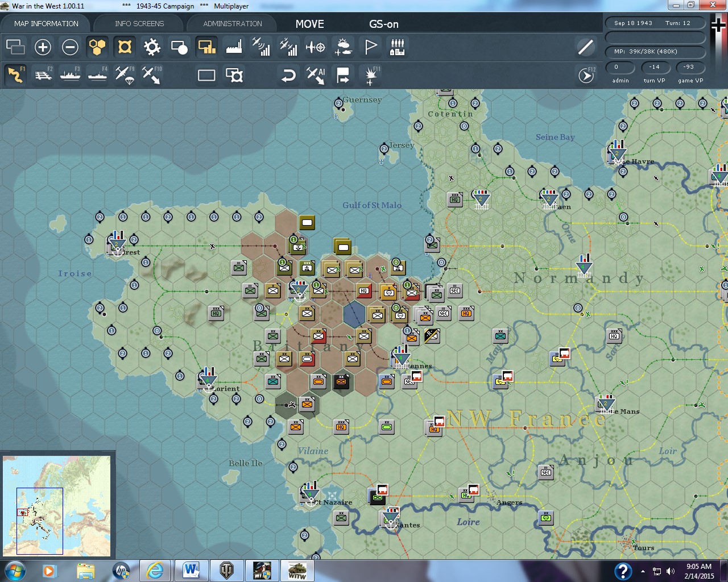728x582 pixels.
Task: Click the game VP value -93
Action: pos(689,67)
